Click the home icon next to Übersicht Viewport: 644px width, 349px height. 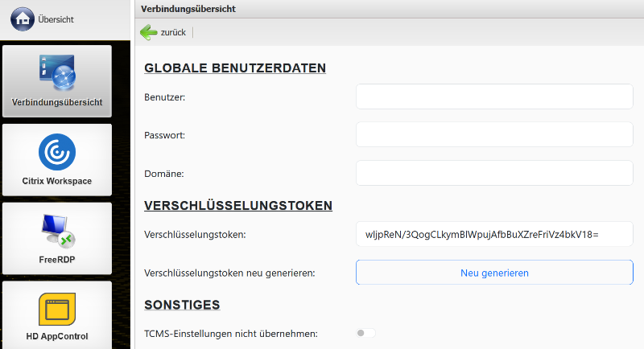click(x=22, y=18)
